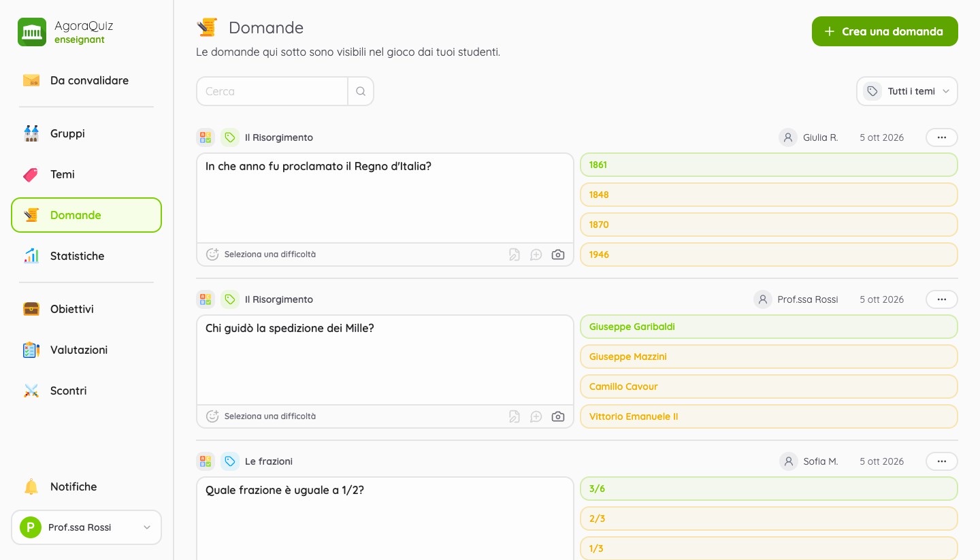The image size is (980, 560).
Task: Click question-type icon beside Le frazioni tag
Action: click(206, 461)
